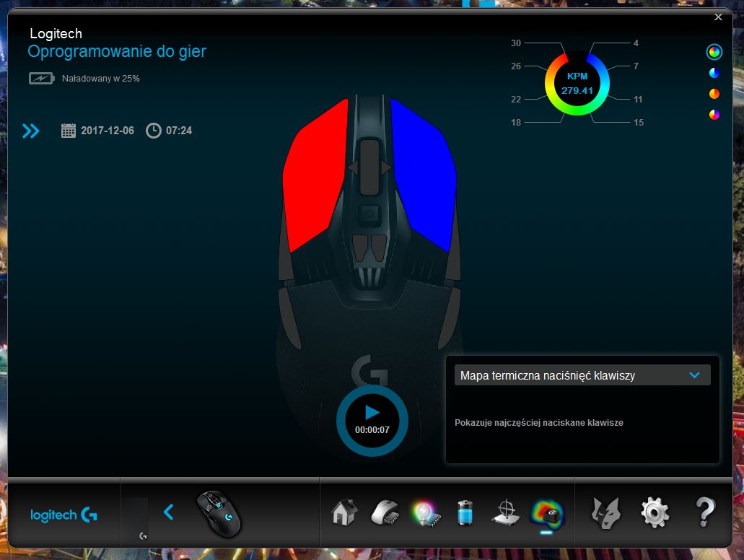Click the 00:00:07 timer text
The height and width of the screenshot is (560, 744).
(372, 430)
